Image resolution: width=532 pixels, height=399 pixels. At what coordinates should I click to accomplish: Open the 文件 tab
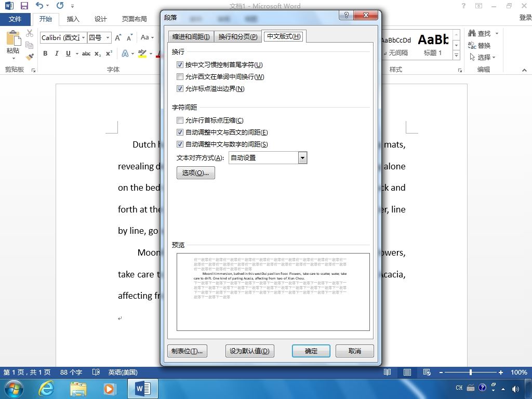pyautogui.click(x=15, y=19)
